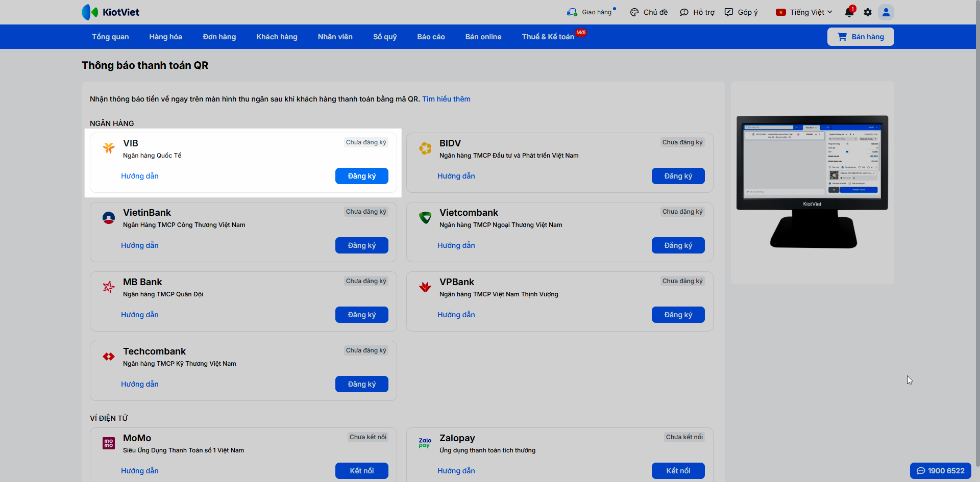Click the Techcombank bank name text
Viewport: 980px width, 482px height.
(154, 351)
